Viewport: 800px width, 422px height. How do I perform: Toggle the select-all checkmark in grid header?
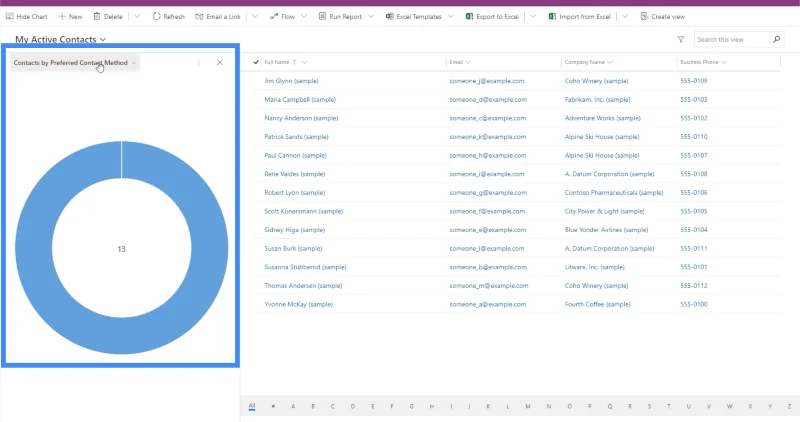pyautogui.click(x=256, y=62)
